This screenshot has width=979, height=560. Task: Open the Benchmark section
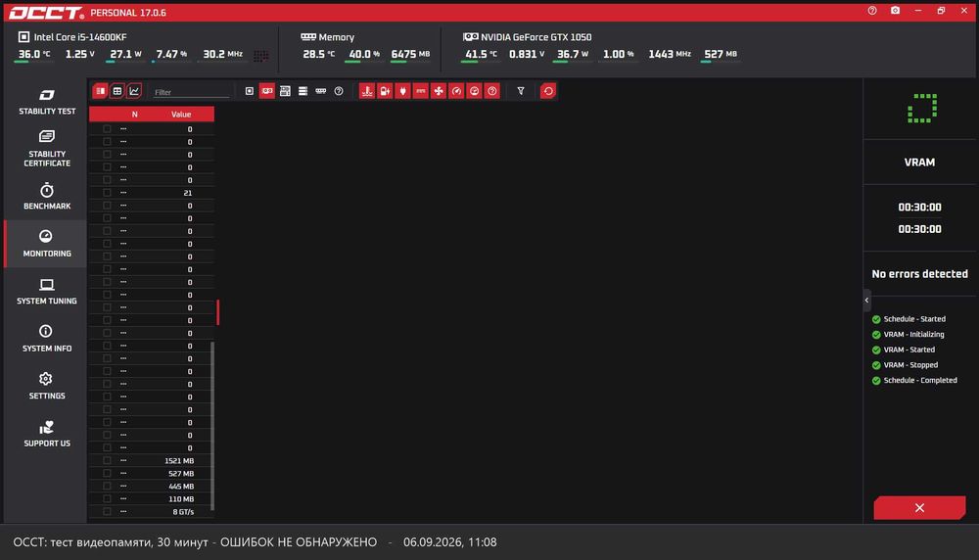coord(46,196)
